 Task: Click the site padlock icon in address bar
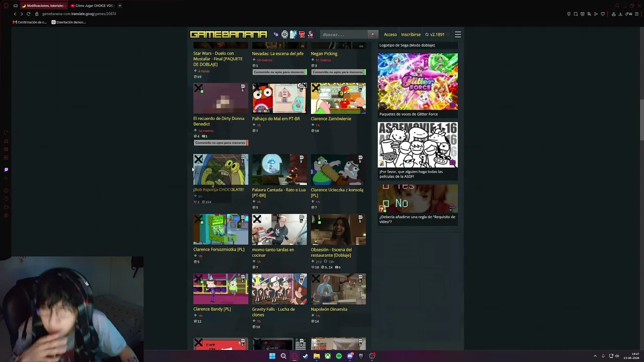[x=37, y=14]
